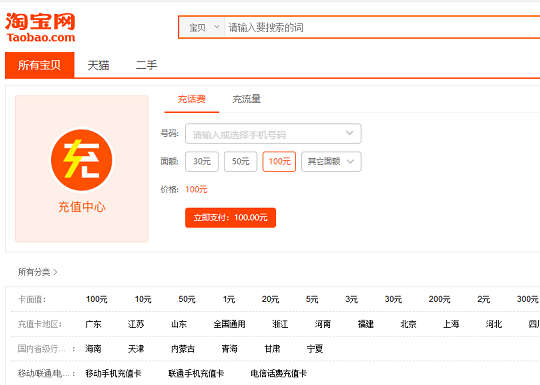Select 宁夏 province filter
The image size is (540, 385).
(315, 349)
